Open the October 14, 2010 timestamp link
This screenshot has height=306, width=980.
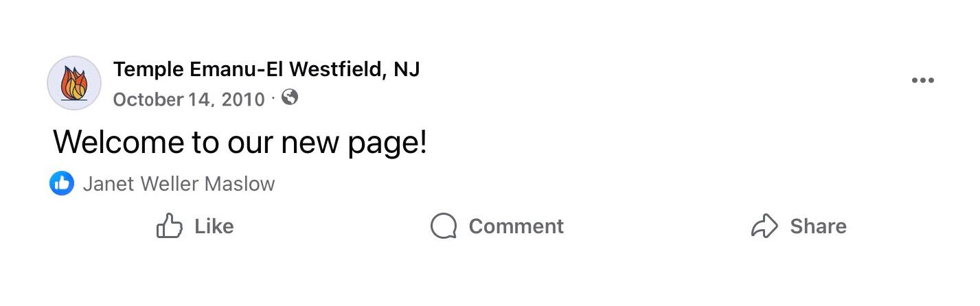188,99
